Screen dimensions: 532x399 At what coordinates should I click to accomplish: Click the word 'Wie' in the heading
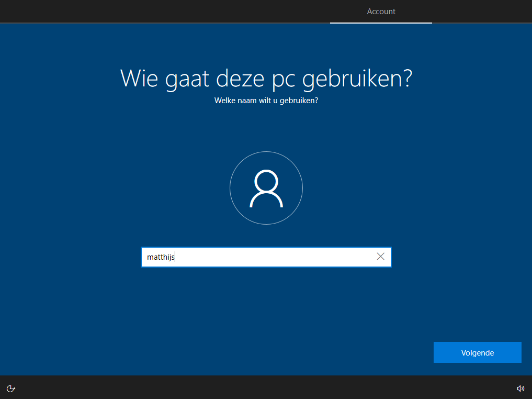[x=138, y=79]
